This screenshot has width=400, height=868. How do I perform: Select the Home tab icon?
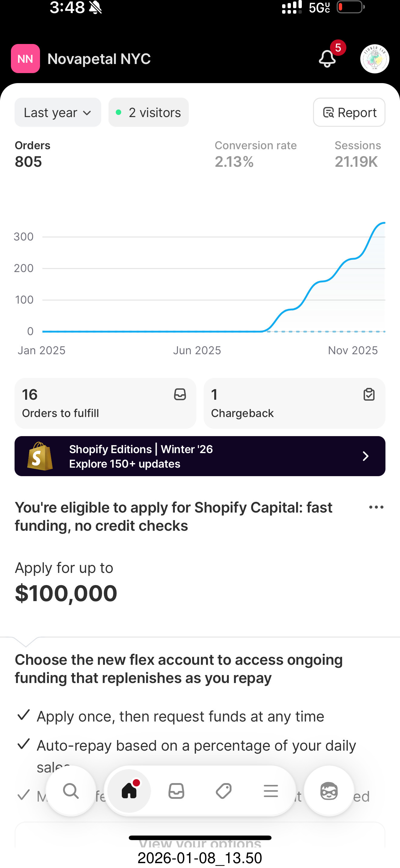[x=129, y=790]
